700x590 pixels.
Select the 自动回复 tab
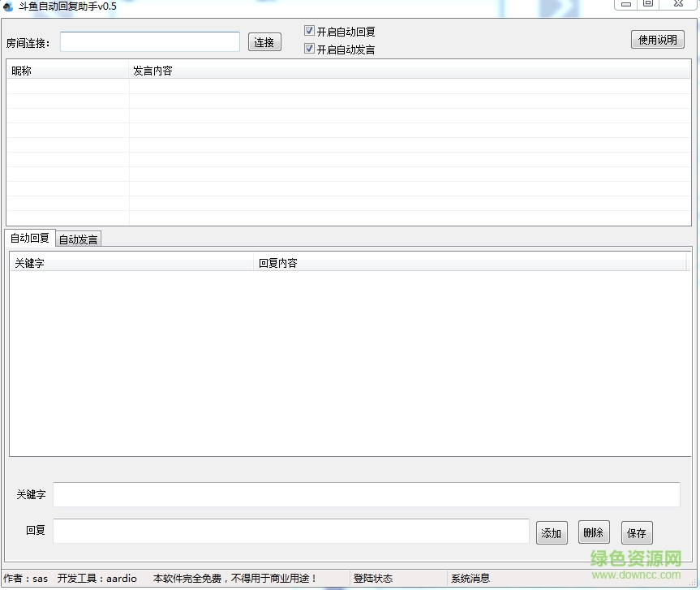[x=29, y=238]
